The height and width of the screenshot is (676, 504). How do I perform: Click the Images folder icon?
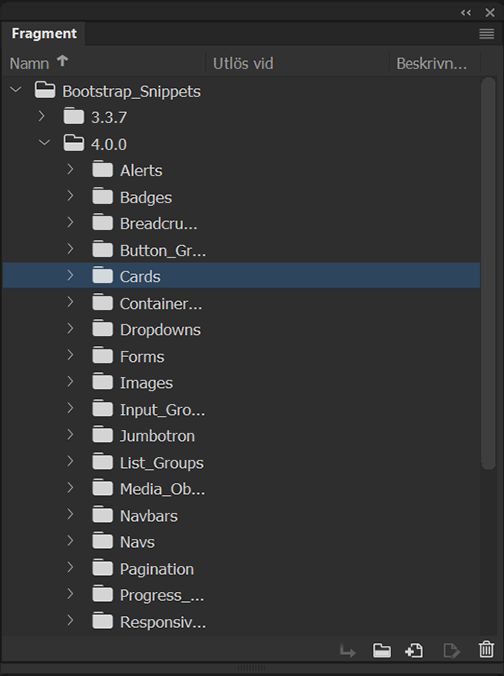tap(103, 382)
